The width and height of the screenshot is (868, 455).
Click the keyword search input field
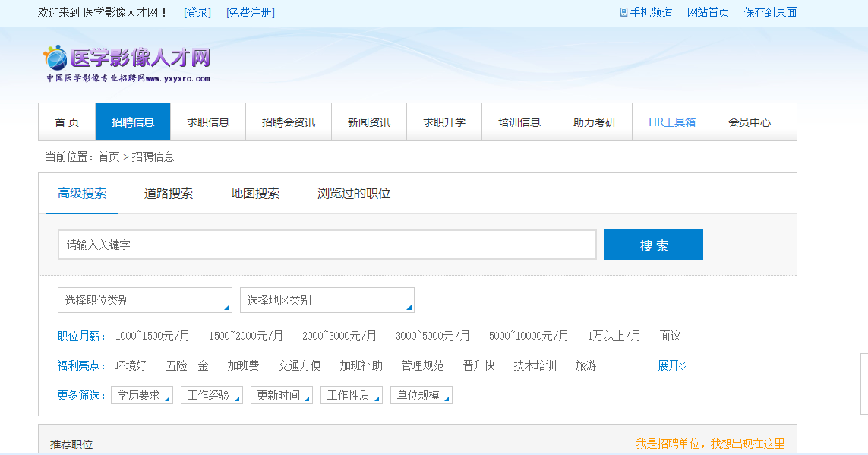point(327,244)
